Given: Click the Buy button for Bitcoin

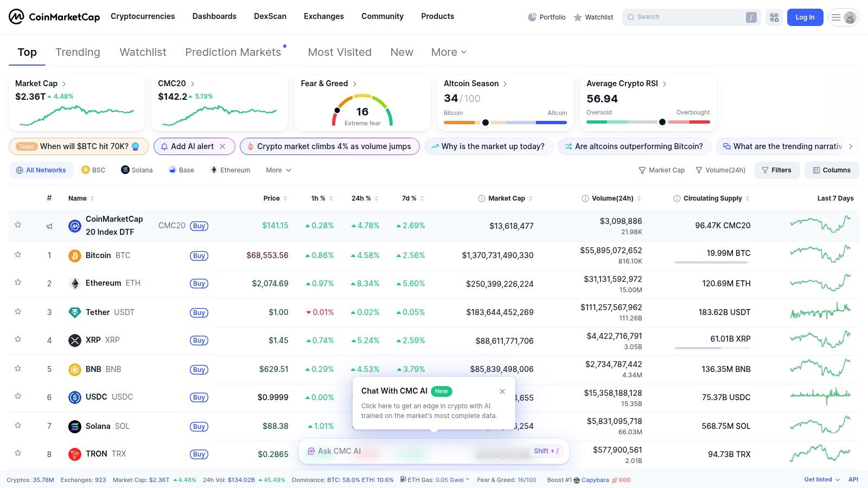Looking at the screenshot, I should (x=199, y=255).
